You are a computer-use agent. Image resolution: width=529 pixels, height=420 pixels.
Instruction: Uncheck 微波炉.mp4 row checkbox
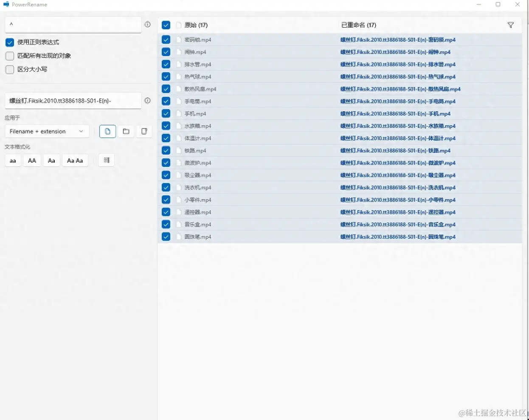coord(166,163)
